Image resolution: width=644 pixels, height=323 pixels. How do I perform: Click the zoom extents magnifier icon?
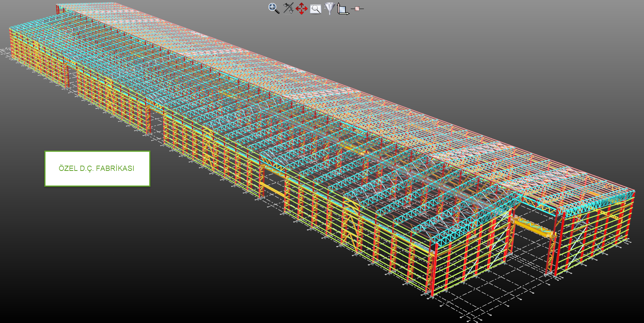click(273, 8)
